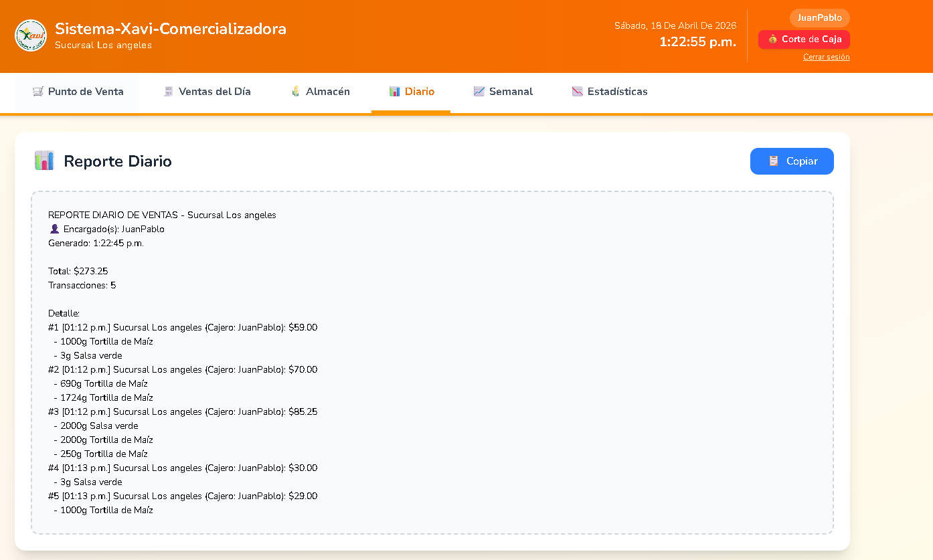Click the clipboard icon inside the Copiar button

point(774,161)
